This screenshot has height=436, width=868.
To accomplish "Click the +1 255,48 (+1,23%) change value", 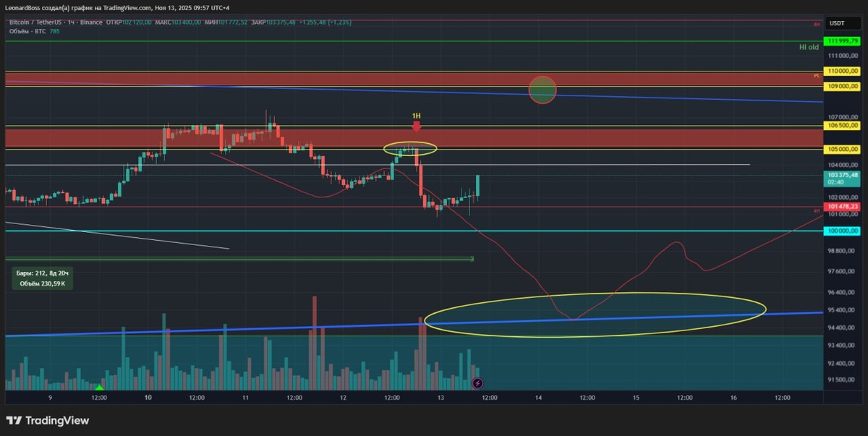I will [325, 22].
